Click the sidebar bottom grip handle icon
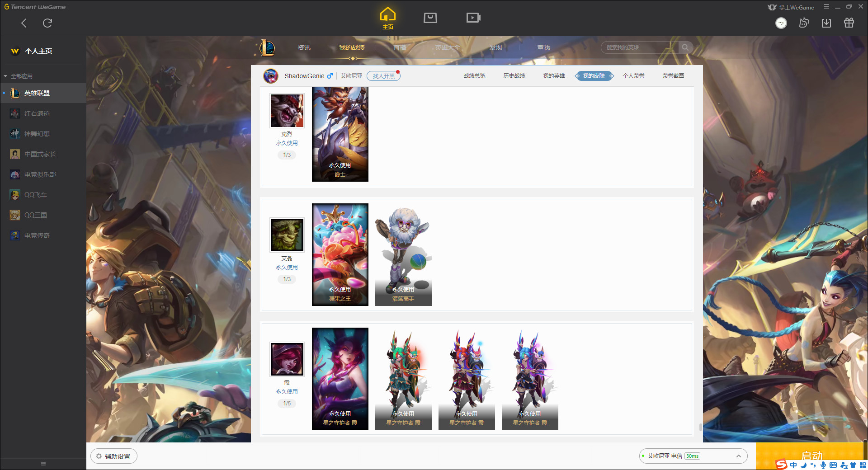 pyautogui.click(x=43, y=464)
